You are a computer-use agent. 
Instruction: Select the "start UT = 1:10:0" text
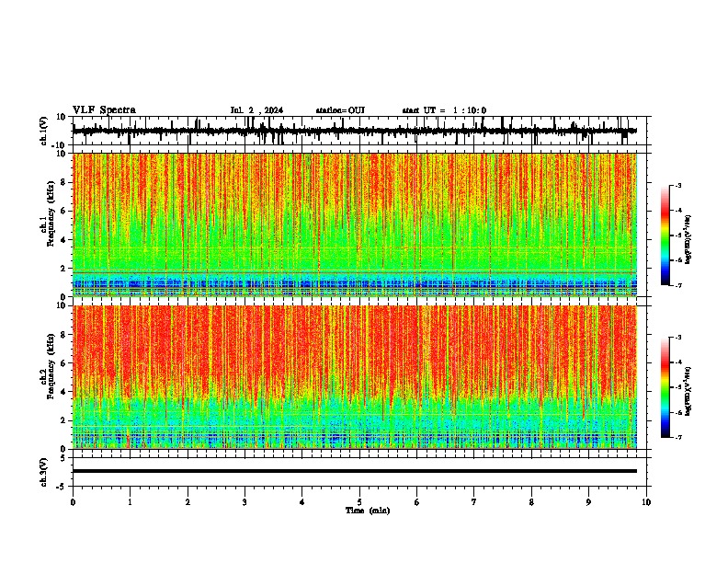[444, 110]
